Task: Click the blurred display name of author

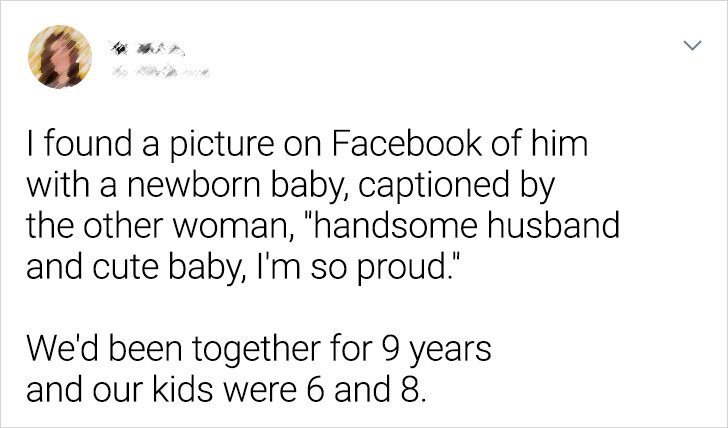Action: pyautogui.click(x=148, y=48)
